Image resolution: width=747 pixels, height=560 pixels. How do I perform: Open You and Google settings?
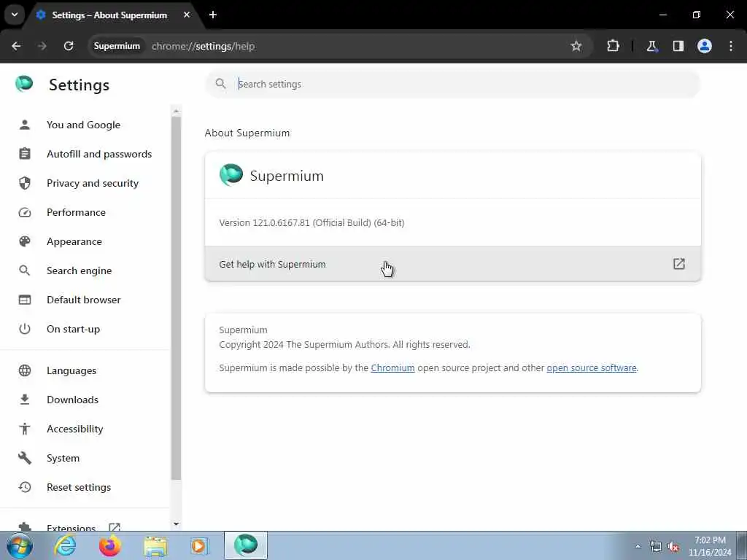[x=83, y=125]
